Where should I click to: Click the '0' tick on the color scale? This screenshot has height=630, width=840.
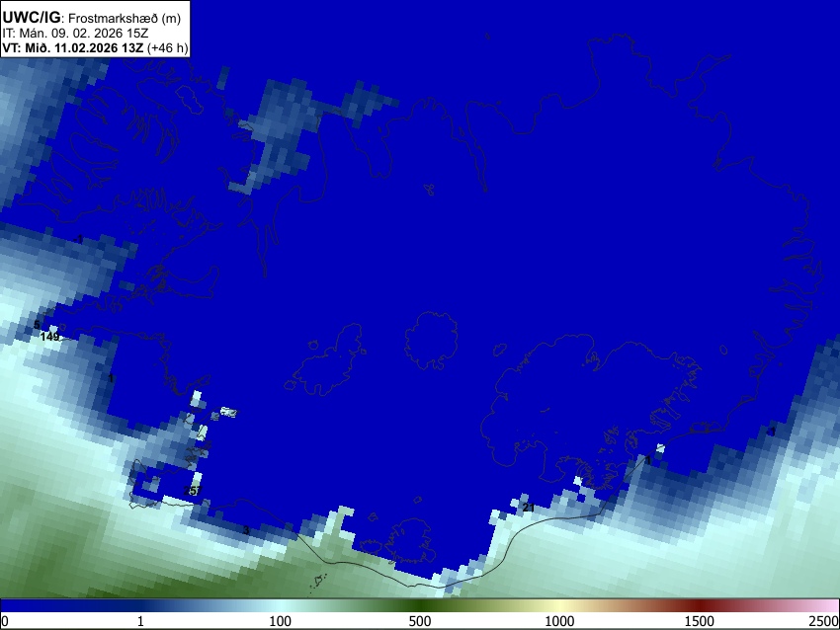tap(5, 621)
